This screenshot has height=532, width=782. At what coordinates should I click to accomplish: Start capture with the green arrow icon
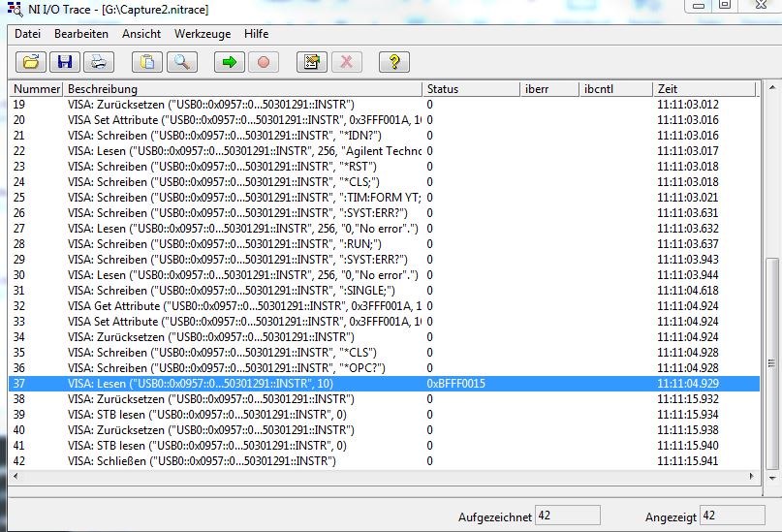point(230,62)
